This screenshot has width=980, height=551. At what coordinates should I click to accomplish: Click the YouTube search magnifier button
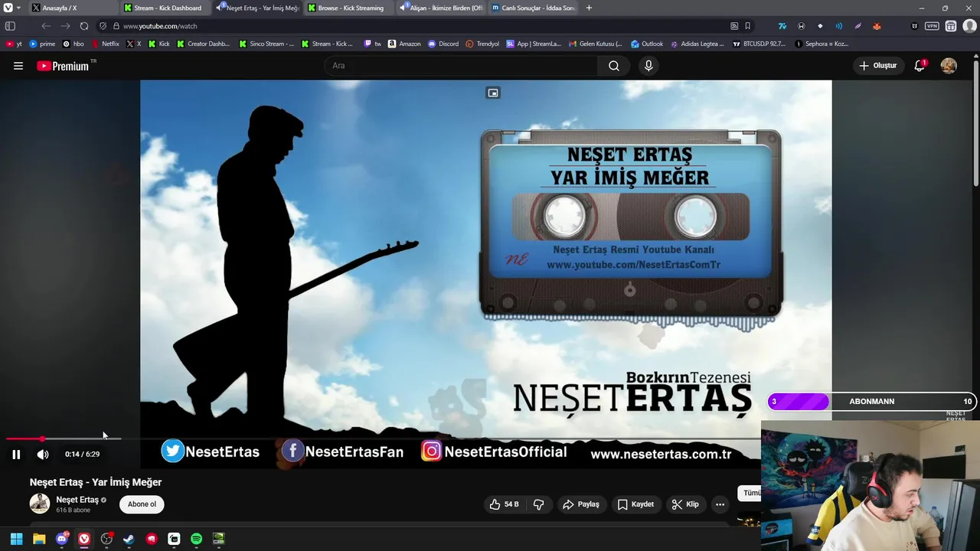click(x=614, y=66)
